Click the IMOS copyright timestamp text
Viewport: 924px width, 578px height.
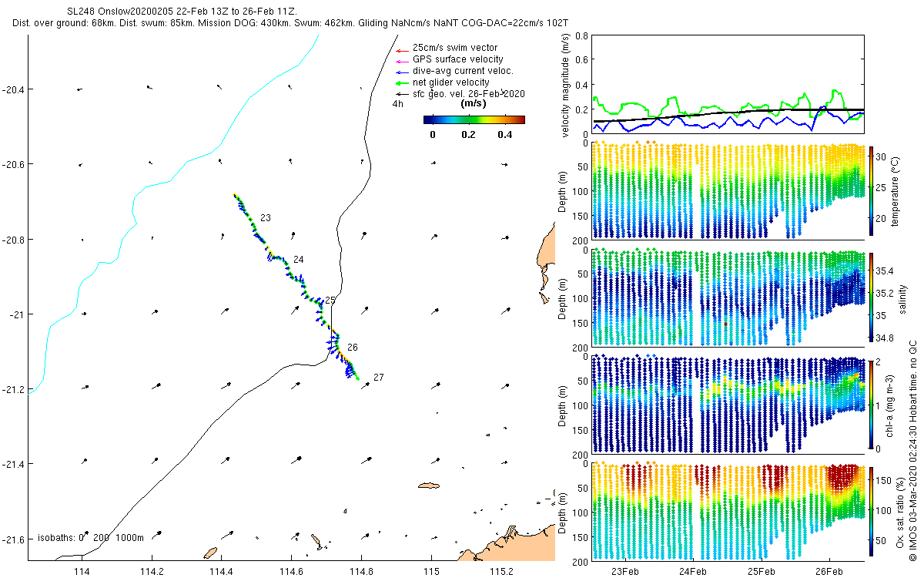pos(913,451)
